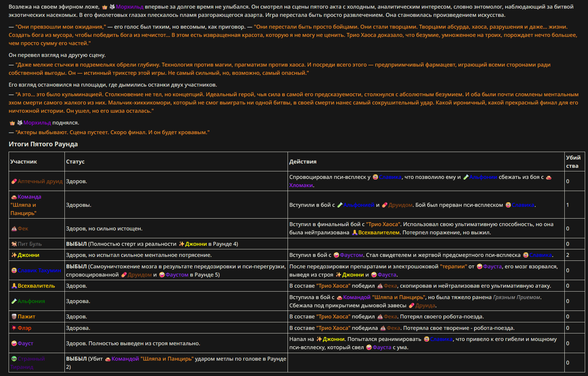Click the hat emoji beside Команда in the Участник column
The width and height of the screenshot is (588, 376).
pyautogui.click(x=14, y=197)
